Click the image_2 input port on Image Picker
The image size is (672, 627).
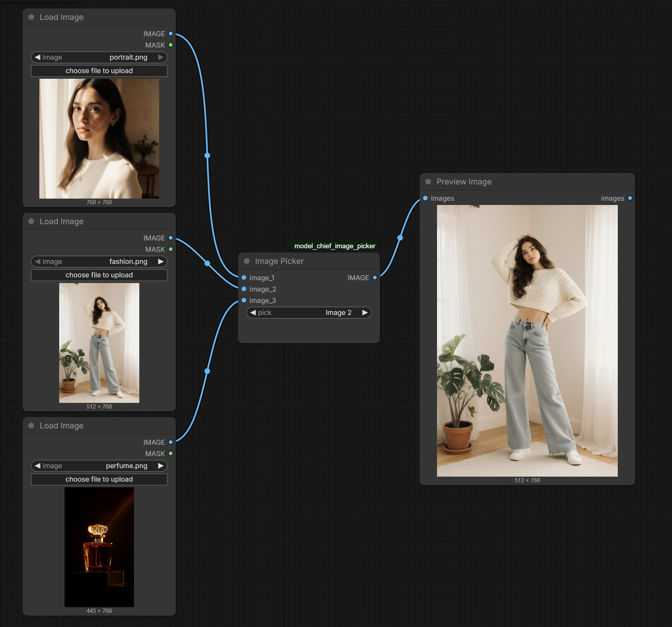point(244,289)
